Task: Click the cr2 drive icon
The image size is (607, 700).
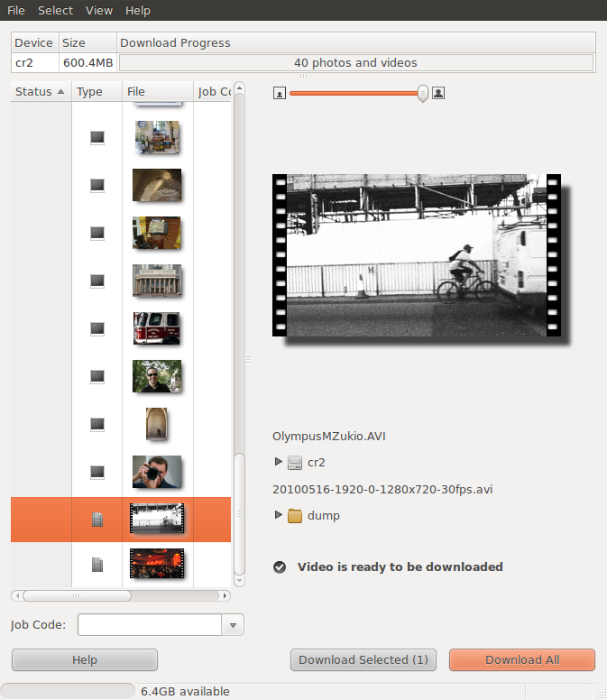Action: click(295, 463)
